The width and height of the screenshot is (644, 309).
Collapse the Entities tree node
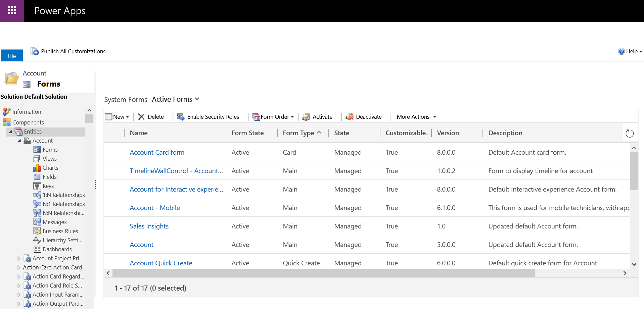(x=10, y=132)
